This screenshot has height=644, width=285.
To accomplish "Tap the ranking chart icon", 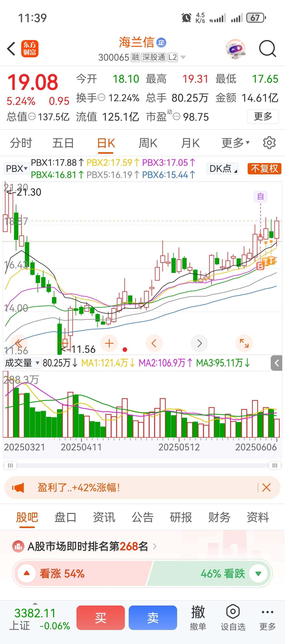I will [18, 546].
